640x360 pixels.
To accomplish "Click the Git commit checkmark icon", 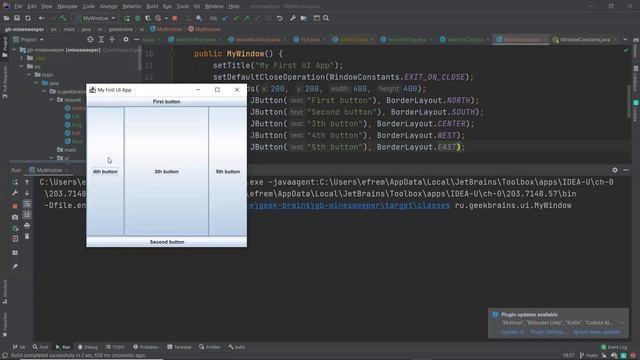I will click(x=236, y=18).
